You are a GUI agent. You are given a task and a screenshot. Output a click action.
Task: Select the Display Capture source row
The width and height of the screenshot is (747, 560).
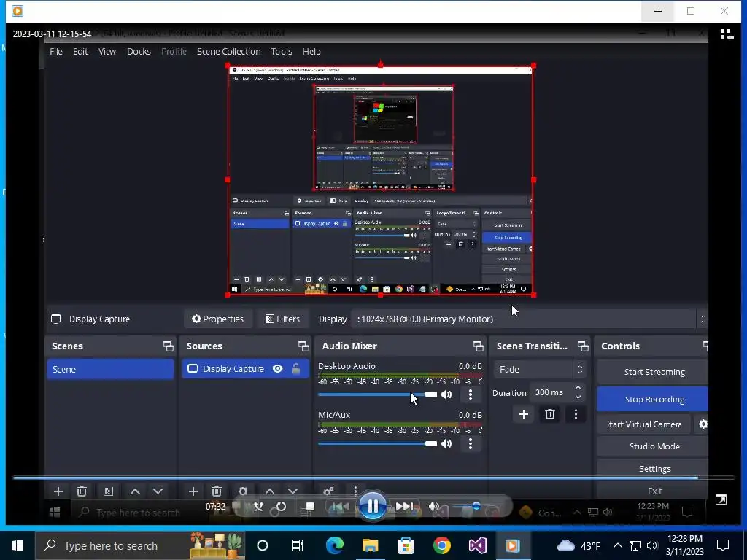click(x=245, y=368)
